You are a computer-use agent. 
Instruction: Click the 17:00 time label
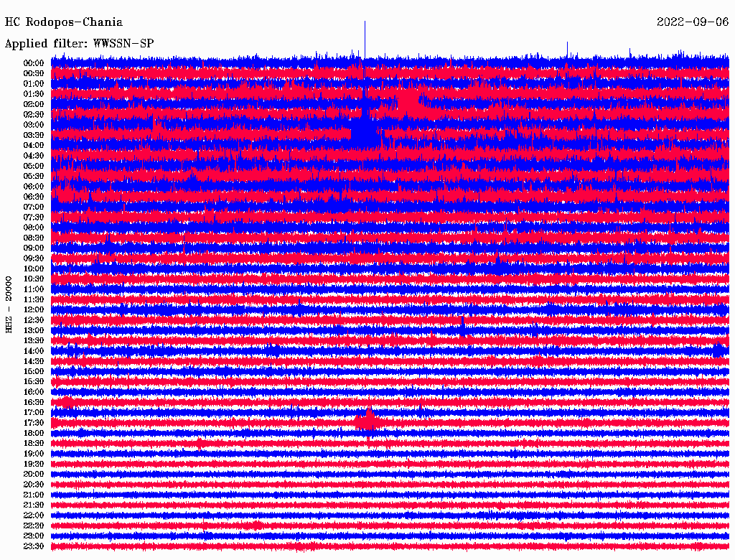click(33, 413)
